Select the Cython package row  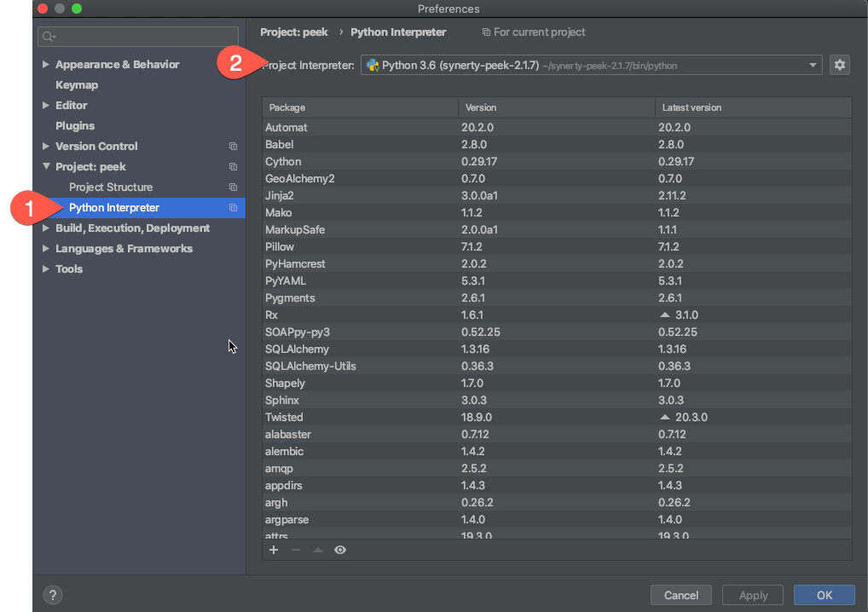coord(557,162)
